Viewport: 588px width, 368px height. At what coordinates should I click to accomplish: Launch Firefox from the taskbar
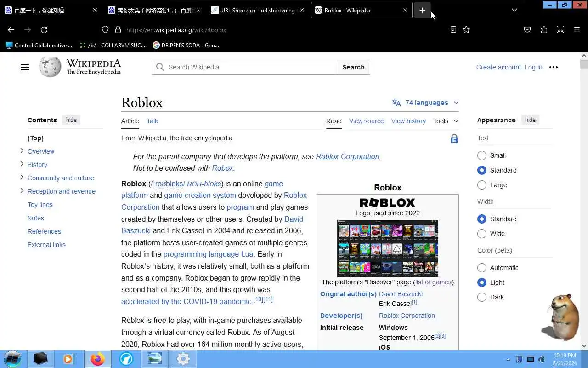pyautogui.click(x=97, y=359)
